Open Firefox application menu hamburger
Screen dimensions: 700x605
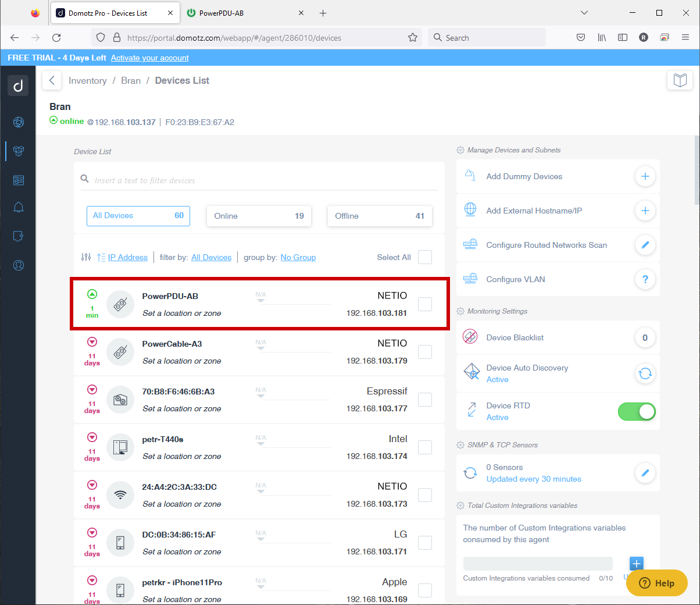coord(685,38)
